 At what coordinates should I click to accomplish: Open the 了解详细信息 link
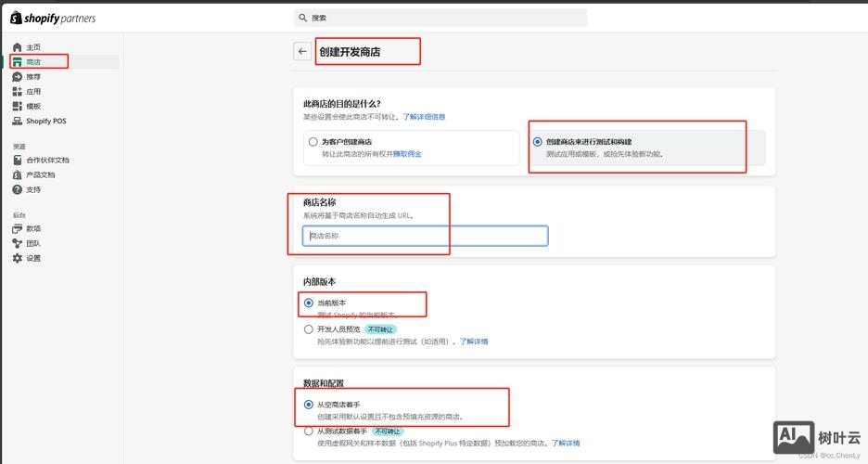click(424, 117)
